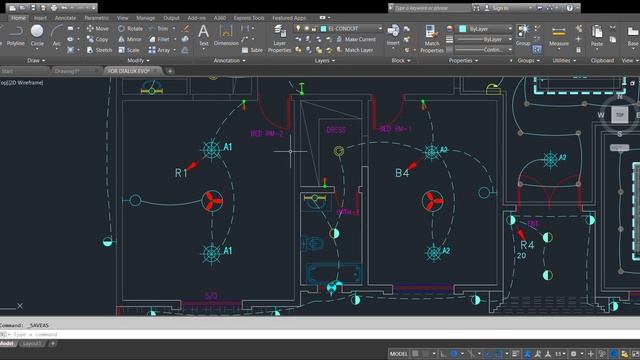640x360 pixels.
Task: Select the Text annotation tool
Action: [x=203, y=35]
